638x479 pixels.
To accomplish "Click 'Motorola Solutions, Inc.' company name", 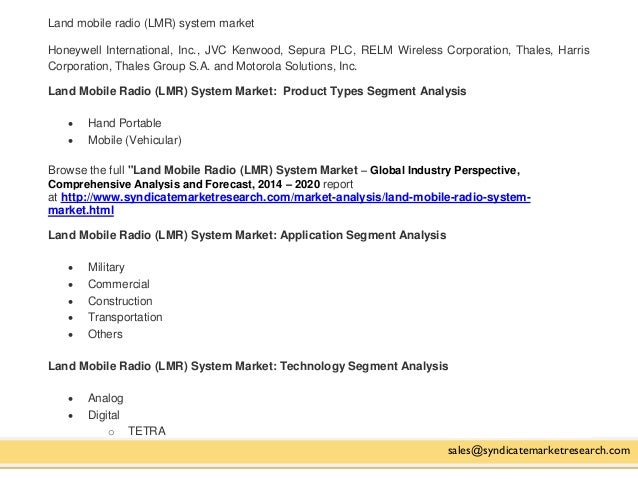I will tap(296, 66).
